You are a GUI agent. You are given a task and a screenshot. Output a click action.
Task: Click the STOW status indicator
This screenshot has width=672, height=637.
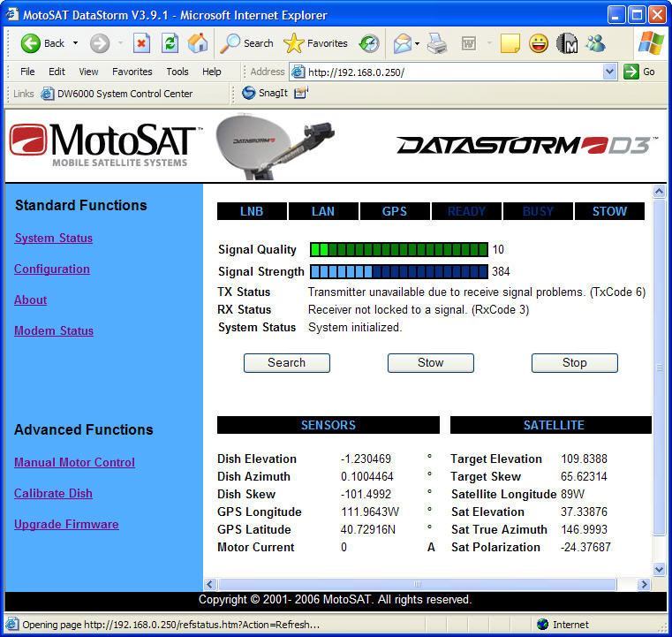pyautogui.click(x=609, y=211)
